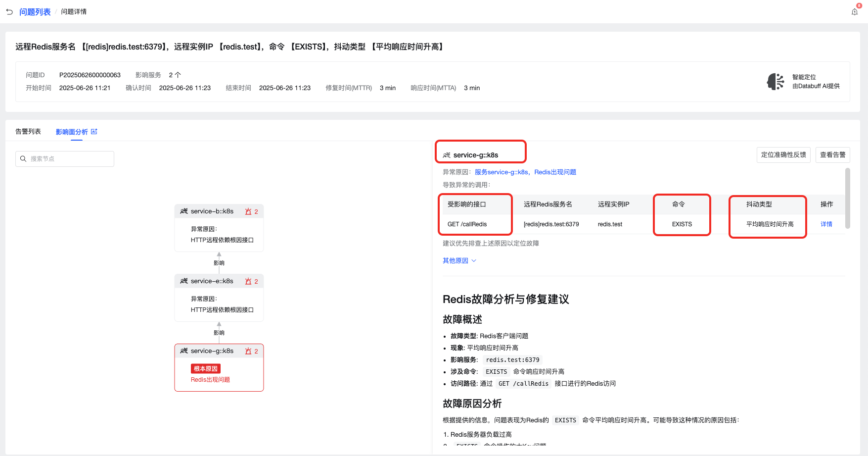Click the alarm icon on service-e::k8s node
This screenshot has width=868, height=456.
click(248, 281)
